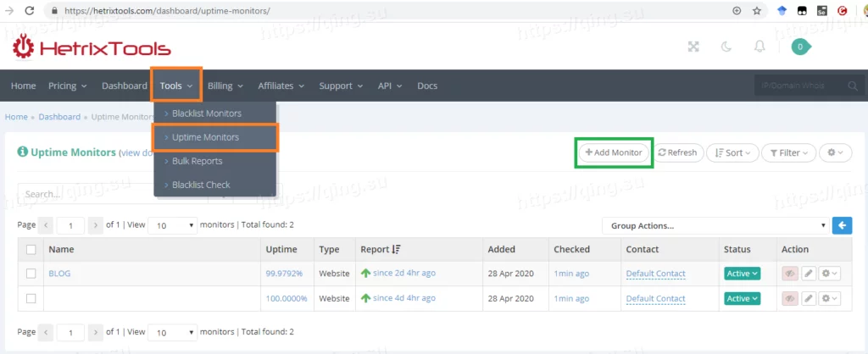Change the bottom View per-page selector
This screenshot has width=868, height=354.
pyautogui.click(x=173, y=333)
